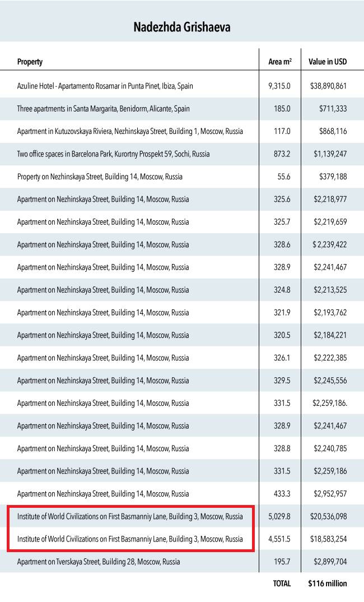The height and width of the screenshot is (602, 364).
Task: Click the Institute row valued at $20,536,098
Action: tap(130, 516)
